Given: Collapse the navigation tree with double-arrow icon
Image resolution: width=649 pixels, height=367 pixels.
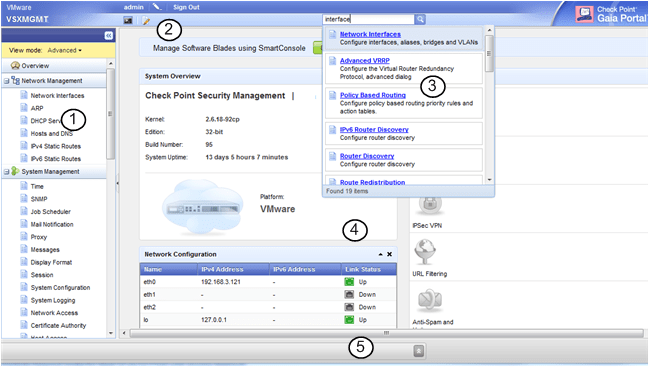Looking at the screenshot, I should pos(108,36).
